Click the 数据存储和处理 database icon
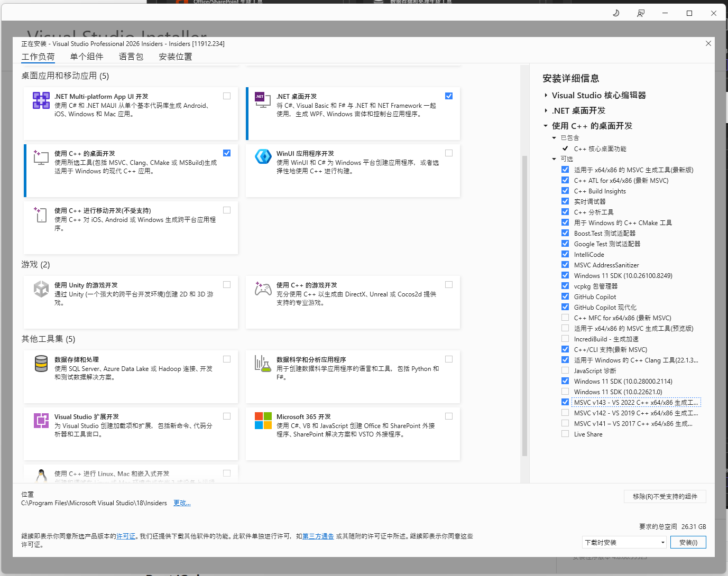728x576 pixels. (41, 364)
